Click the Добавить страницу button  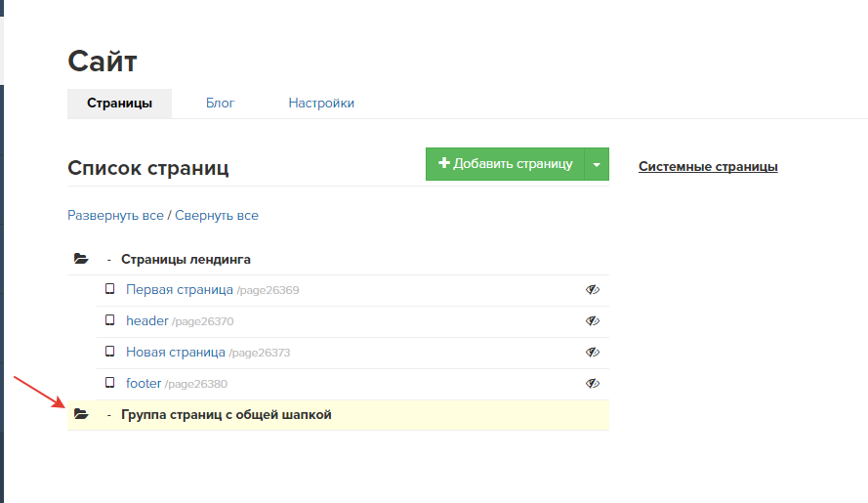point(505,164)
